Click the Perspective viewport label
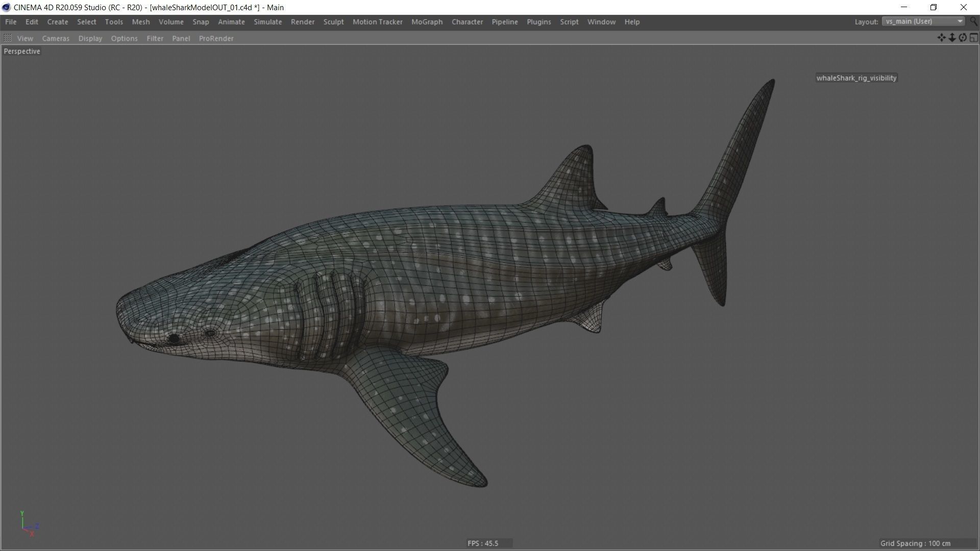 pyautogui.click(x=22, y=51)
